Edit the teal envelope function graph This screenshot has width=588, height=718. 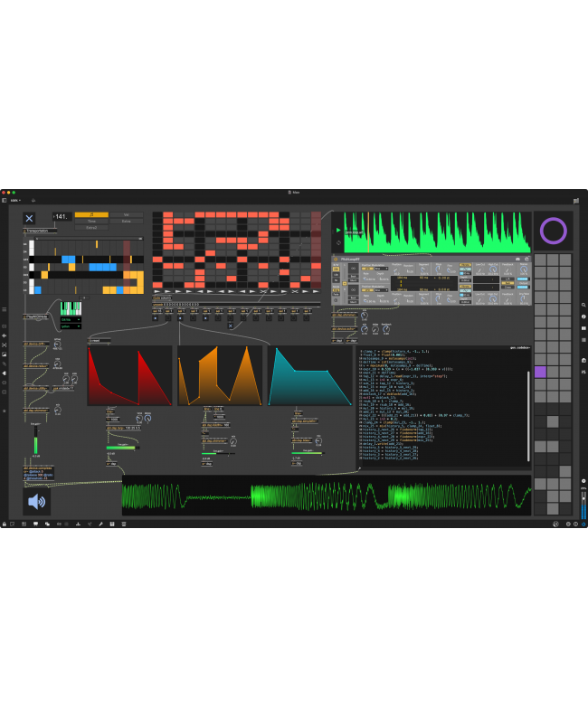pyautogui.click(x=310, y=376)
